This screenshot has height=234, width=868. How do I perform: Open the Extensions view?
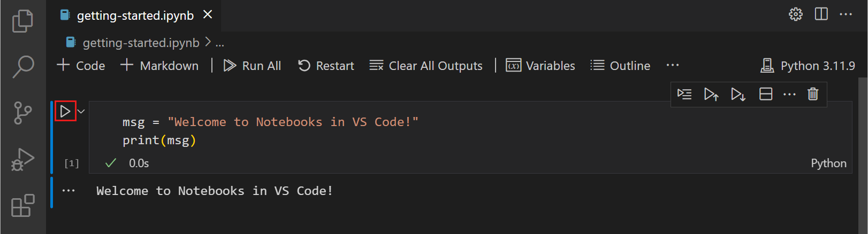(x=22, y=206)
